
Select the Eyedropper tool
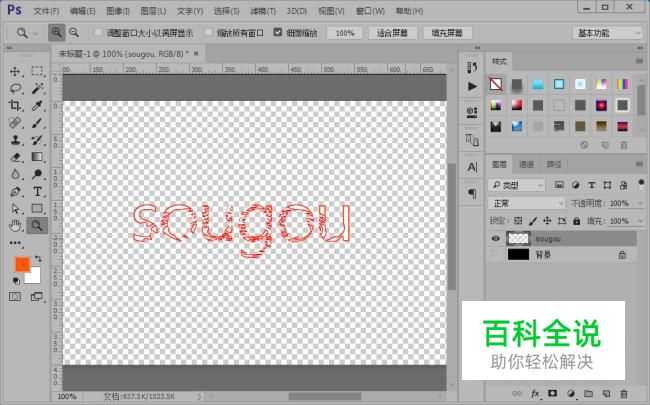tap(37, 105)
